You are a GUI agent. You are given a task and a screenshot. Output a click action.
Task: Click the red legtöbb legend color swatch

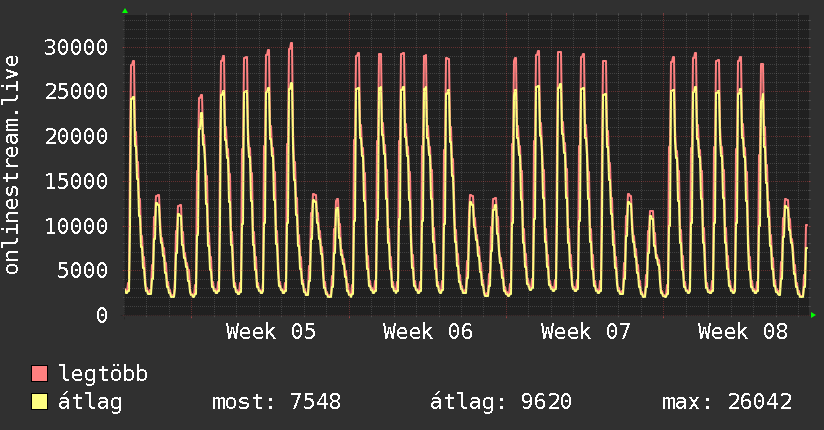pyautogui.click(x=40, y=374)
